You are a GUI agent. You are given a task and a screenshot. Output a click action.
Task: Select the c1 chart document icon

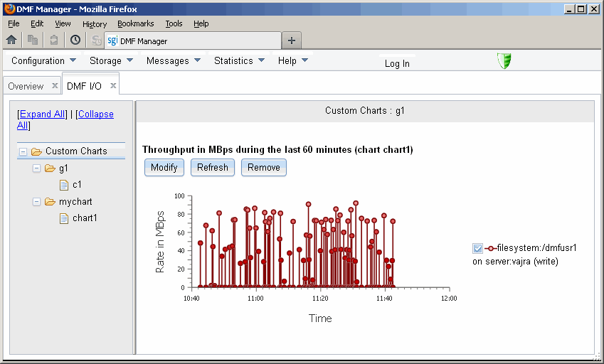(x=64, y=185)
